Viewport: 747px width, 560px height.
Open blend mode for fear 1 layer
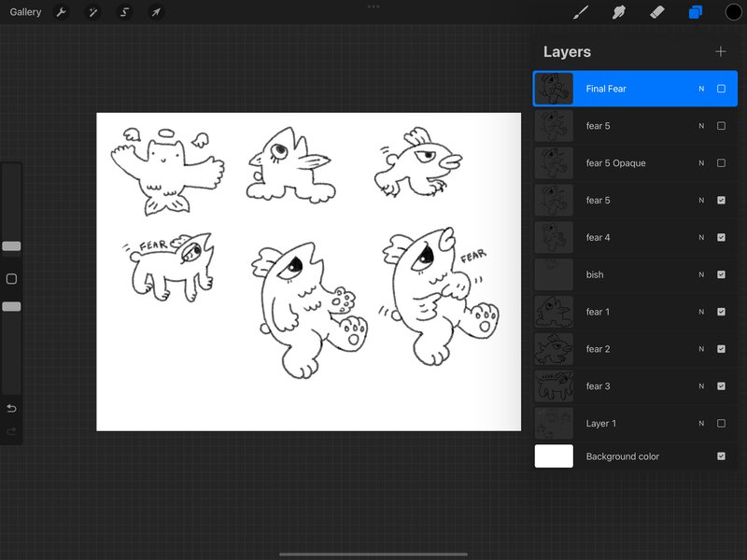click(x=701, y=312)
